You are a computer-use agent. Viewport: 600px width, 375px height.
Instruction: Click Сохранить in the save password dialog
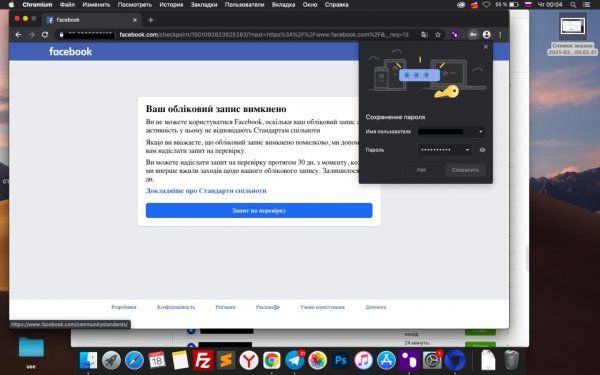465,170
